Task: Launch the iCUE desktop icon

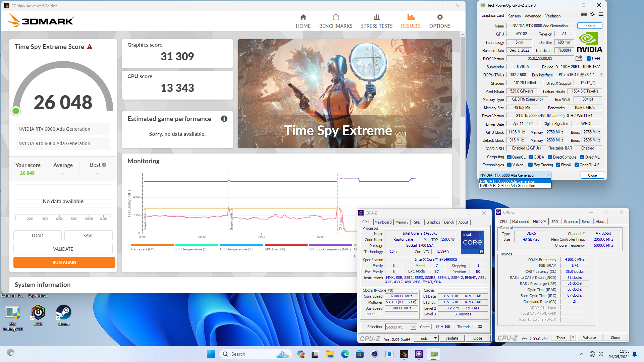Action: 38,315
